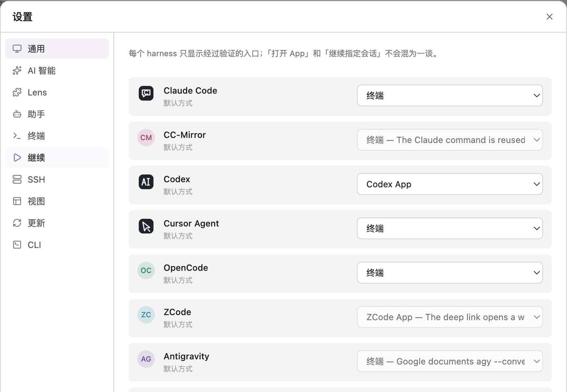The image size is (567, 392).
Task: Open the 视图 settings section
Action: tap(57, 201)
